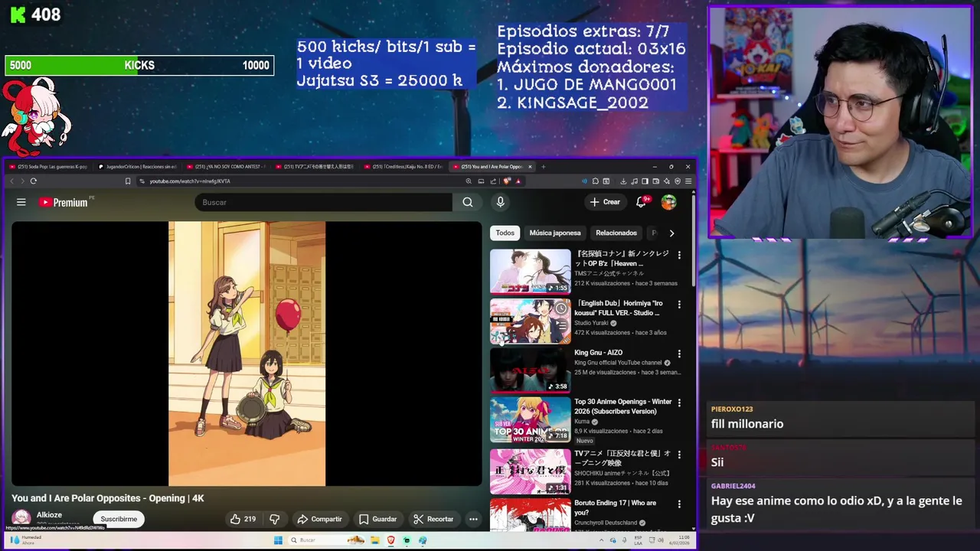
Task: Open the Studio Yuraki channel link
Action: tap(591, 323)
